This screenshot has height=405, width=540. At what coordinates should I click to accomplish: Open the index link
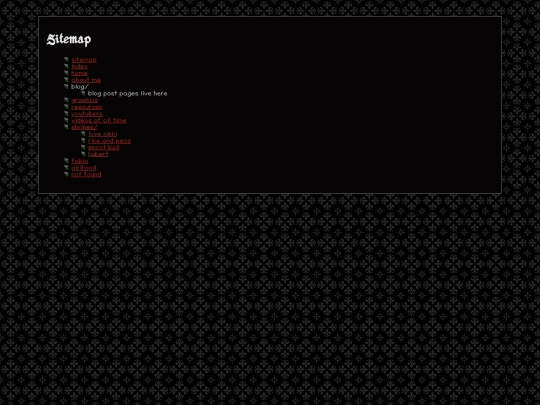click(79, 66)
